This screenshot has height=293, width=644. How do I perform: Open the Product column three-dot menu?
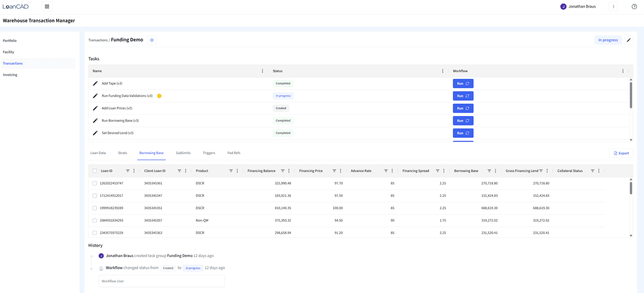click(237, 171)
